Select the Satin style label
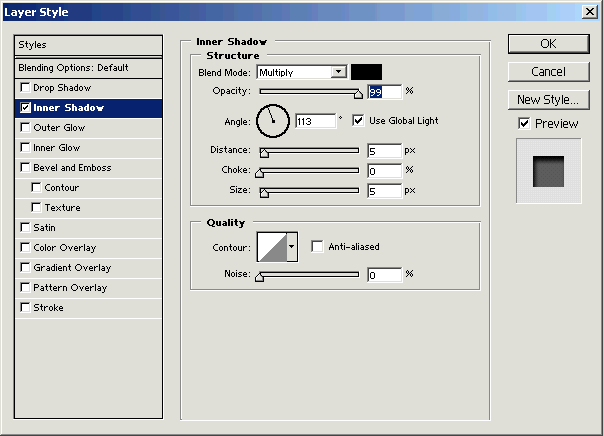 (x=44, y=228)
